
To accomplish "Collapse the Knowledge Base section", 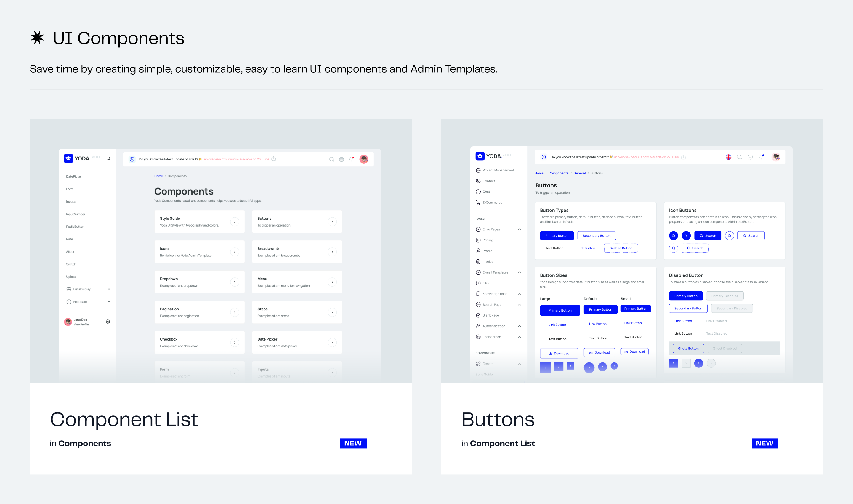I will pyautogui.click(x=519, y=294).
